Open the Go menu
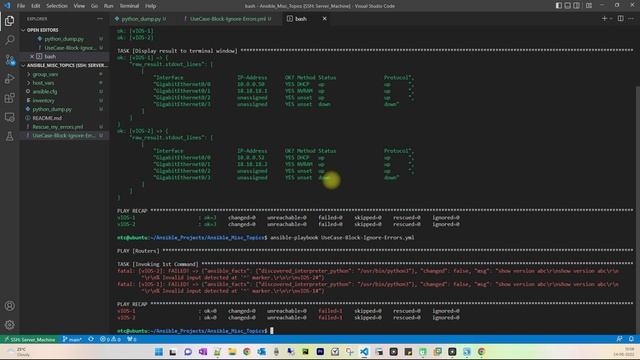 (x=94, y=6)
